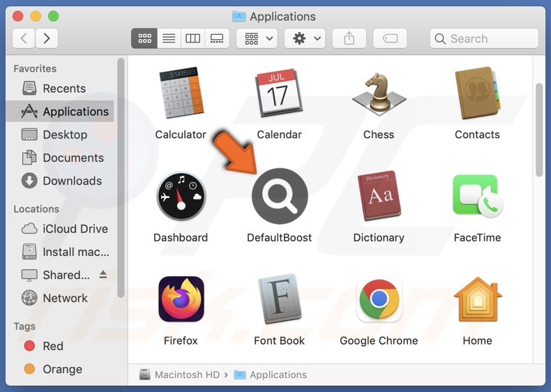Open Network in the sidebar
551x392 pixels.
click(x=60, y=298)
